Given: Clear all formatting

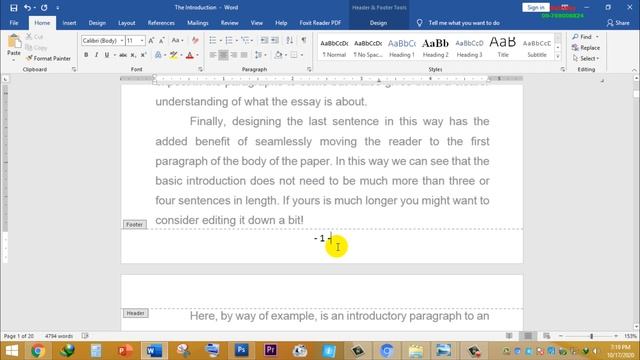Looking at the screenshot, I should coord(195,40).
